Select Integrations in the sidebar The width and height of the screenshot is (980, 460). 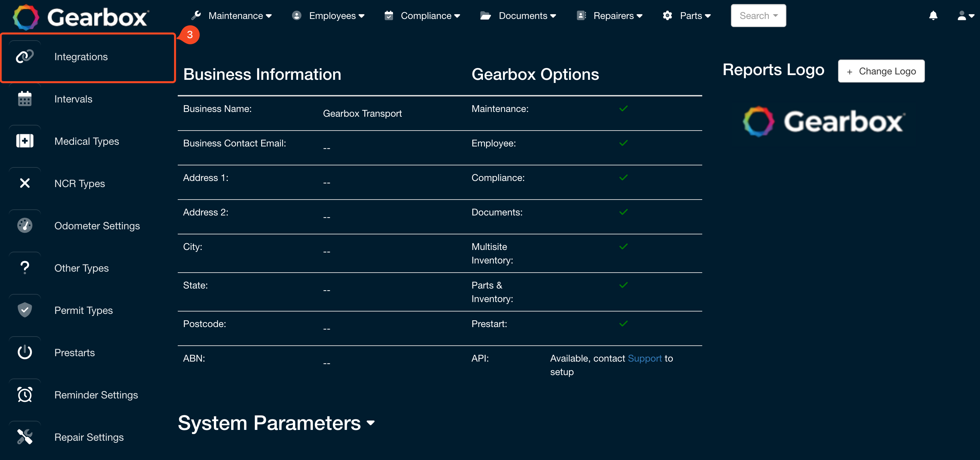[81, 56]
